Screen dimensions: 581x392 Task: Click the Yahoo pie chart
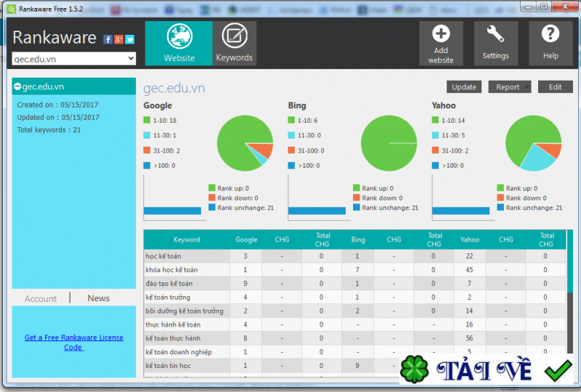tap(534, 143)
